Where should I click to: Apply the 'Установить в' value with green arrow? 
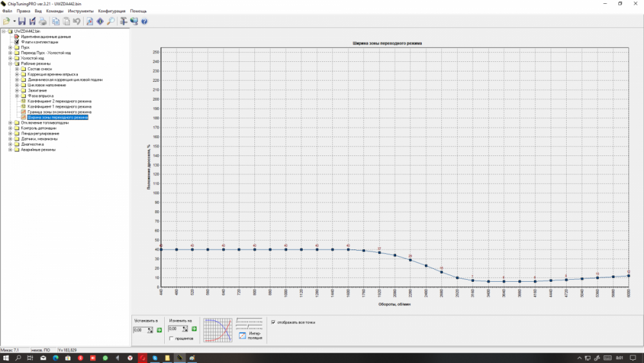coord(159,329)
